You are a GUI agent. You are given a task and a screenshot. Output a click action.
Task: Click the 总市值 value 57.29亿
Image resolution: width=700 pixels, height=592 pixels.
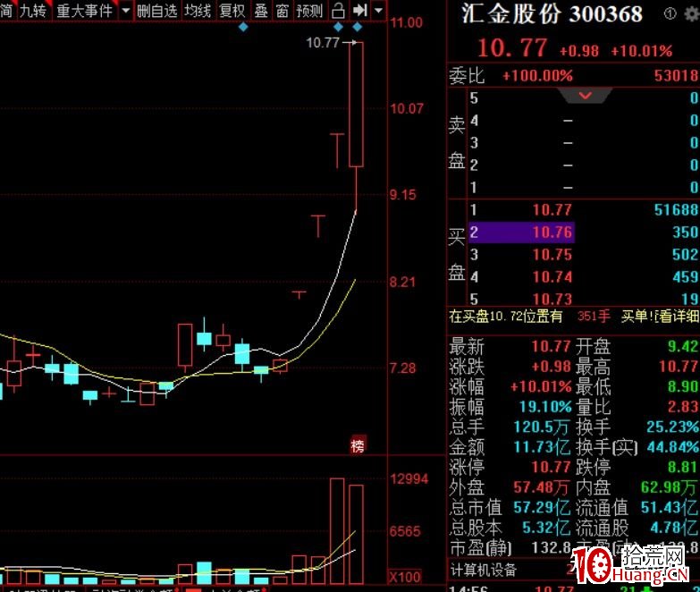(542, 507)
